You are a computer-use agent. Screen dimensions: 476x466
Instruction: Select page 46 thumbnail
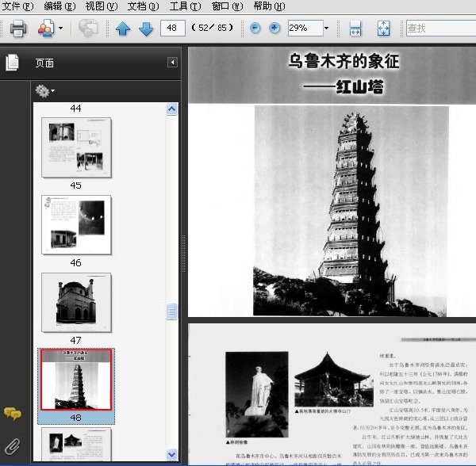click(x=76, y=224)
